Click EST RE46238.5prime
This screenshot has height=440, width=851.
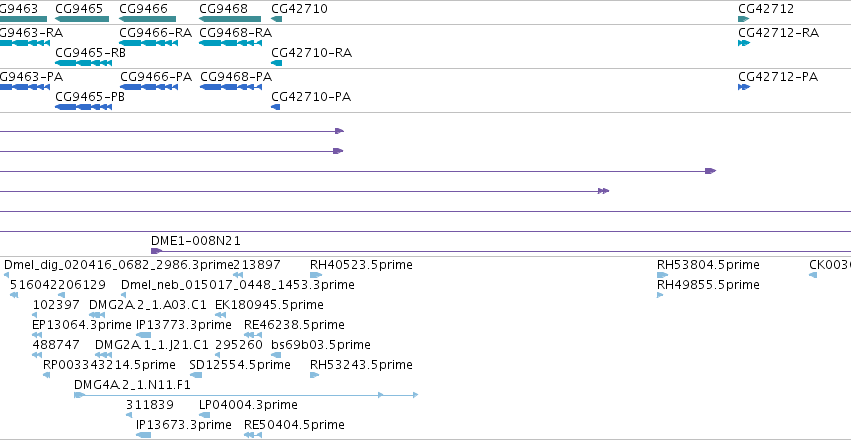(x=253, y=335)
